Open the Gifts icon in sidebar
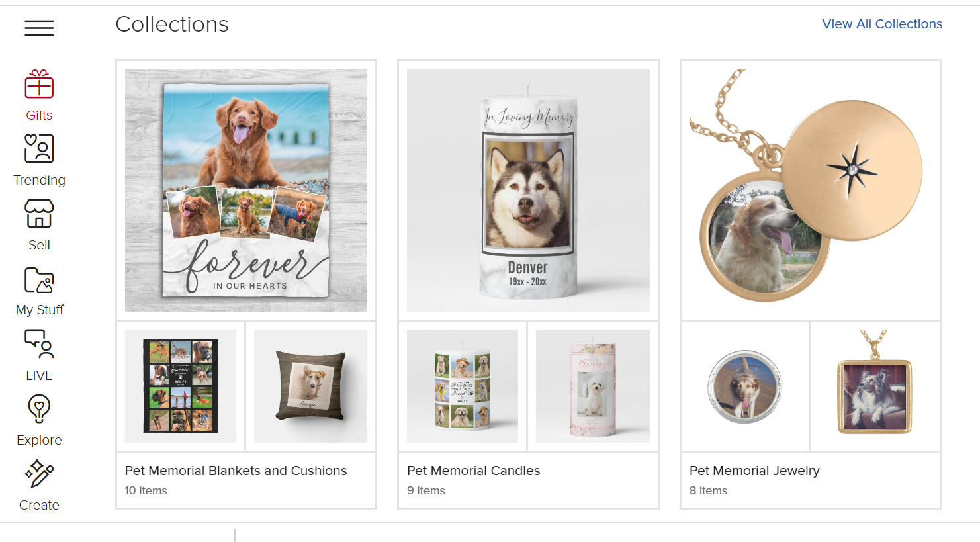 click(x=39, y=85)
